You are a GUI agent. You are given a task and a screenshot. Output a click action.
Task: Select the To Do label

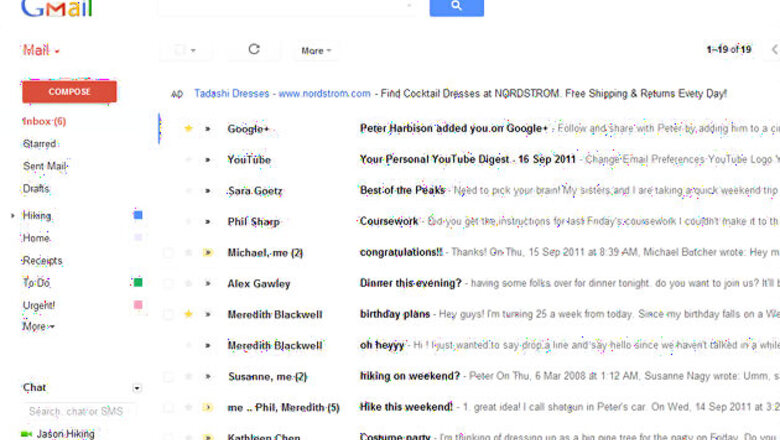36,283
